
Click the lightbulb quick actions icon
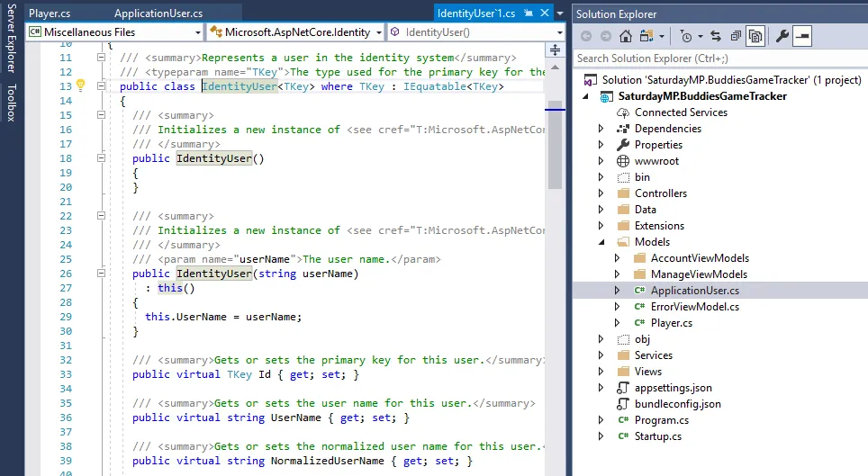click(81, 85)
